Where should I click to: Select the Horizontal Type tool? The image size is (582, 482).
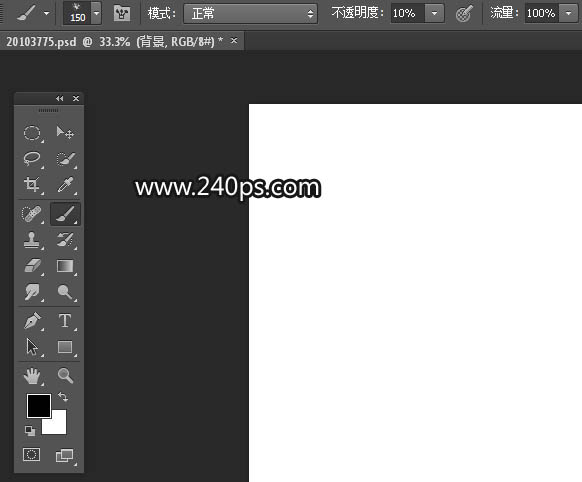(x=65, y=321)
